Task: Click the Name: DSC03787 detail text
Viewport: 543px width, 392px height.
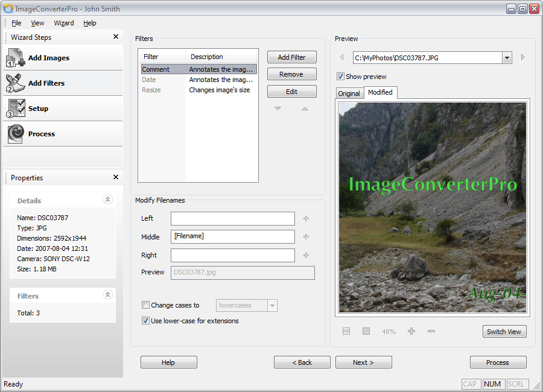Action: [x=43, y=218]
